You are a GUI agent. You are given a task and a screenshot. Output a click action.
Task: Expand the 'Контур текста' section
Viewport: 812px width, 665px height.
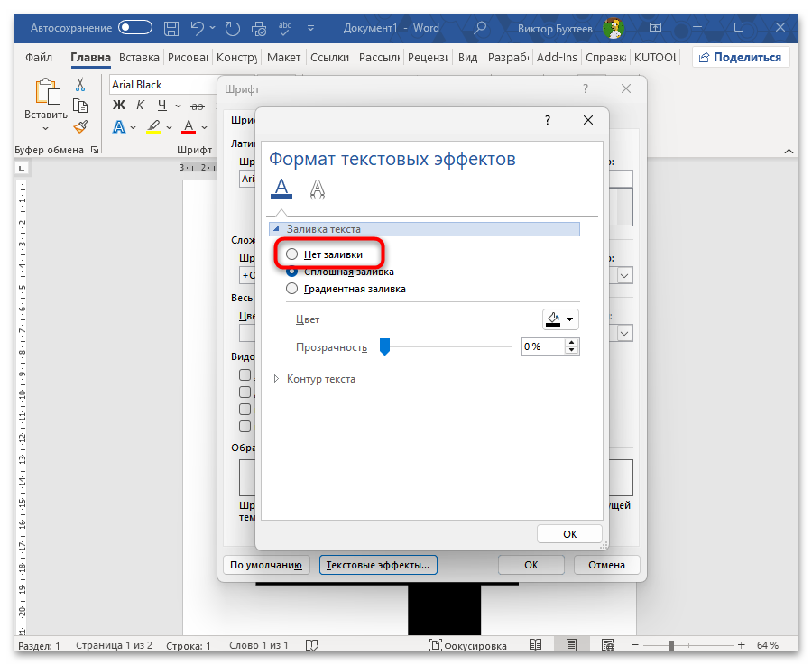tap(277, 379)
